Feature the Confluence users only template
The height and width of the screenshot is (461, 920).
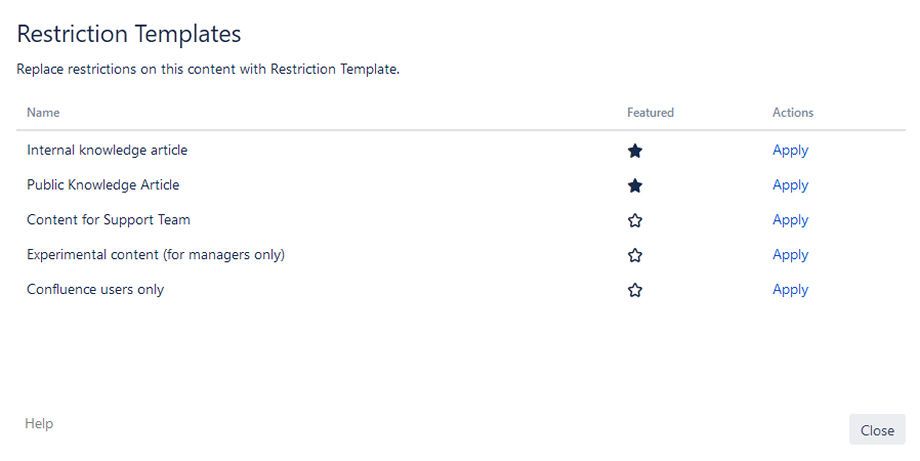pos(635,290)
